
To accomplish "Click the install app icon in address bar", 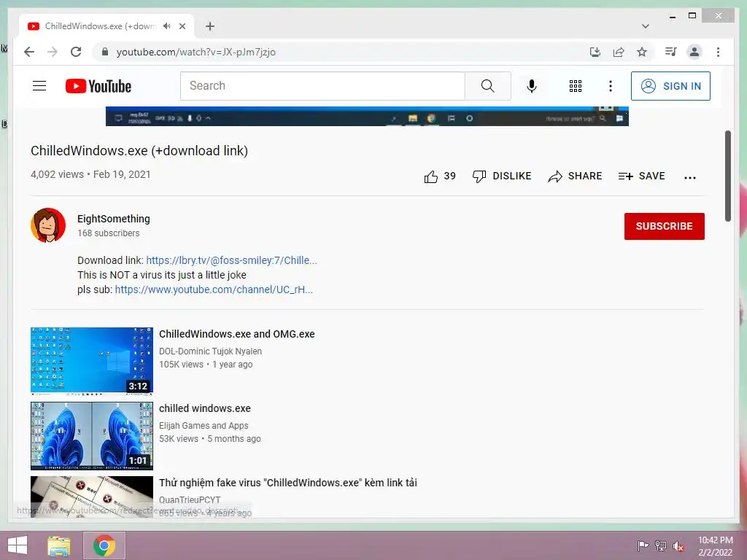I will 595,52.
